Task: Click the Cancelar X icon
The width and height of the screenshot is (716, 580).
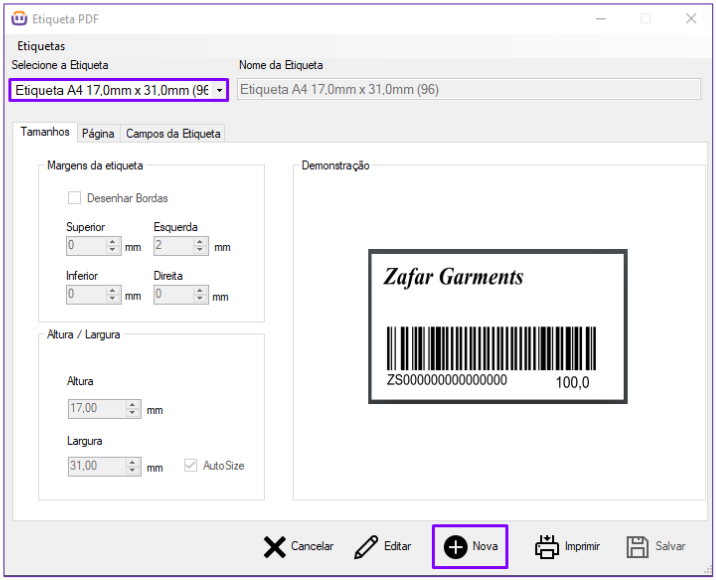Action: pyautogui.click(x=274, y=547)
